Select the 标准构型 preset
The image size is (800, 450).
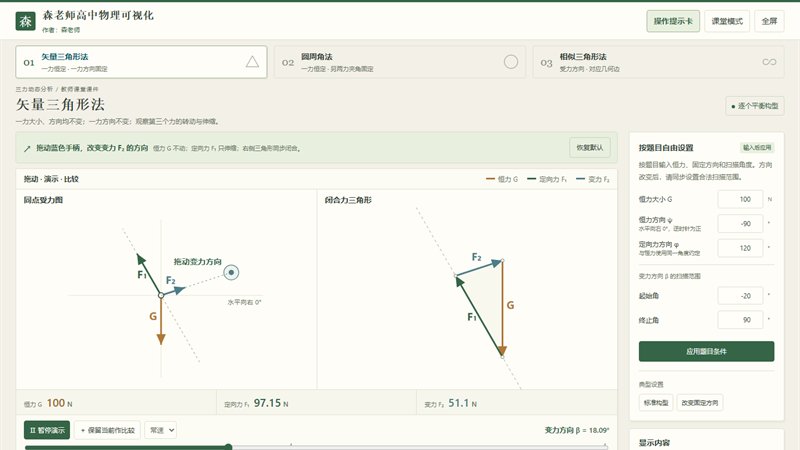pyautogui.click(x=656, y=403)
